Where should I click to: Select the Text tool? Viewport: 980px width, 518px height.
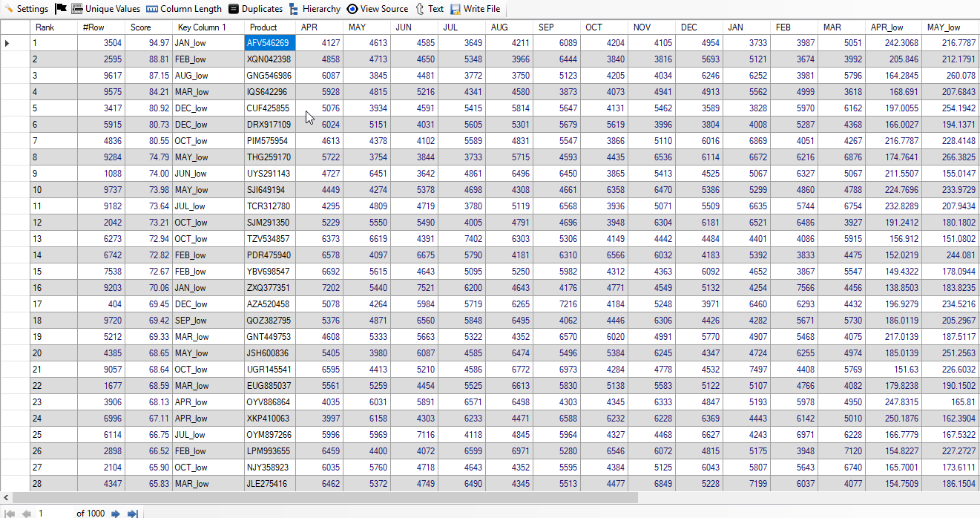[x=430, y=9]
